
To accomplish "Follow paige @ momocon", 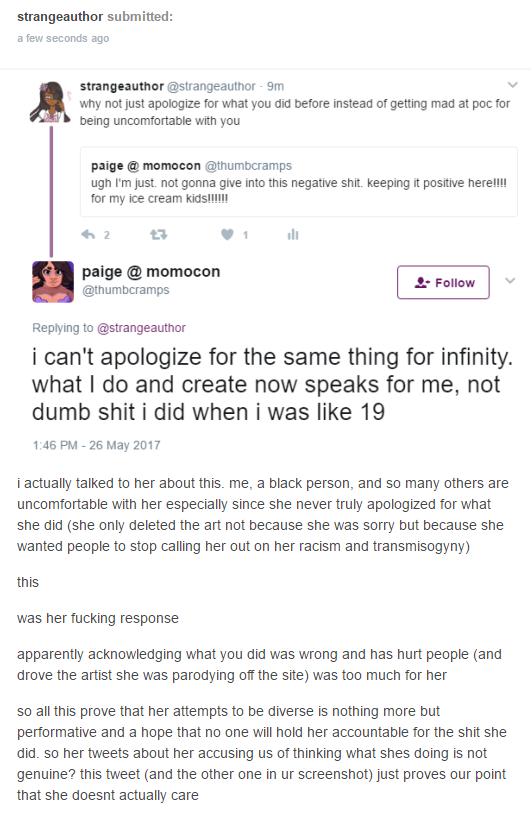I will pyautogui.click(x=443, y=283).
